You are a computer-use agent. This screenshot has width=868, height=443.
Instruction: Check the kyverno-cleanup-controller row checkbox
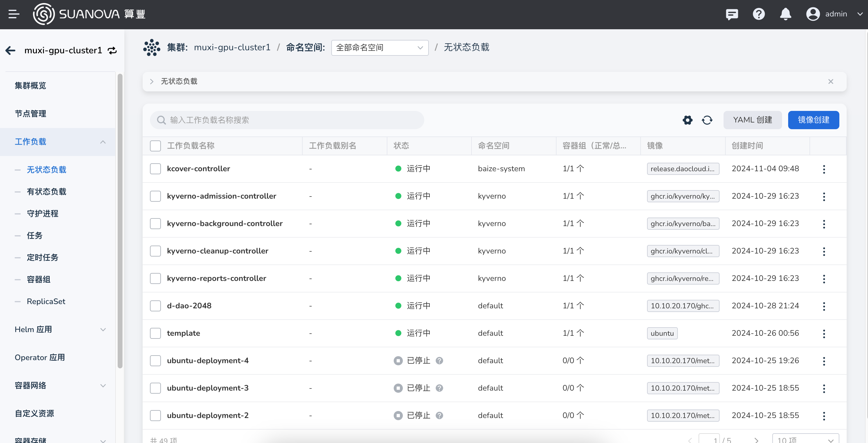coord(155,251)
